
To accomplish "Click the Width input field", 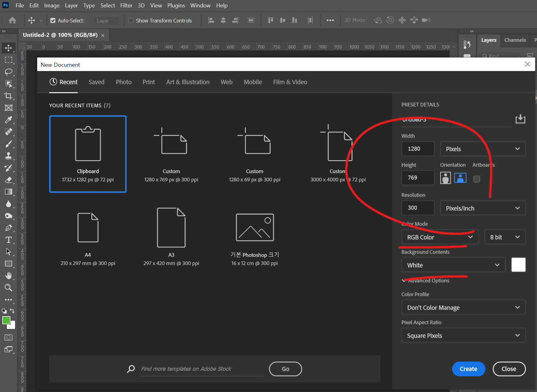I will pos(418,149).
